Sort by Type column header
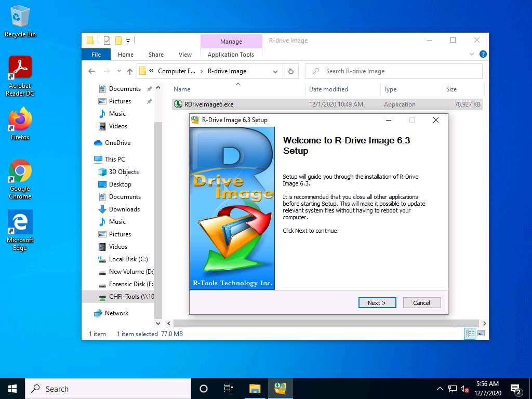532x399 pixels. coord(411,89)
